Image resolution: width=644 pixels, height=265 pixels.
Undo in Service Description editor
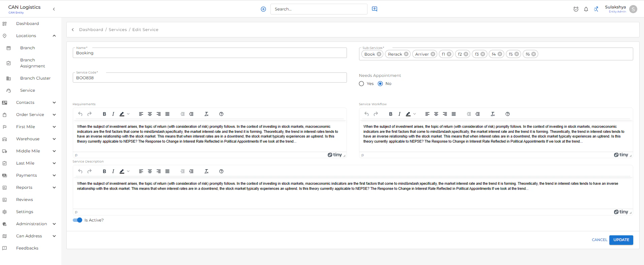80,171
